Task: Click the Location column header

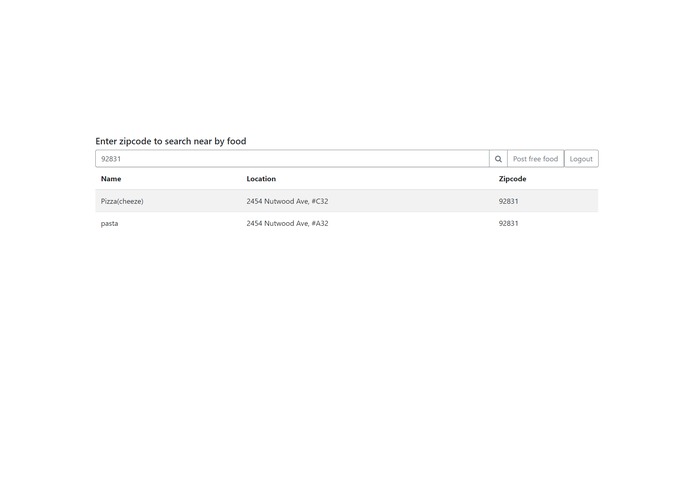Action: pyautogui.click(x=261, y=179)
